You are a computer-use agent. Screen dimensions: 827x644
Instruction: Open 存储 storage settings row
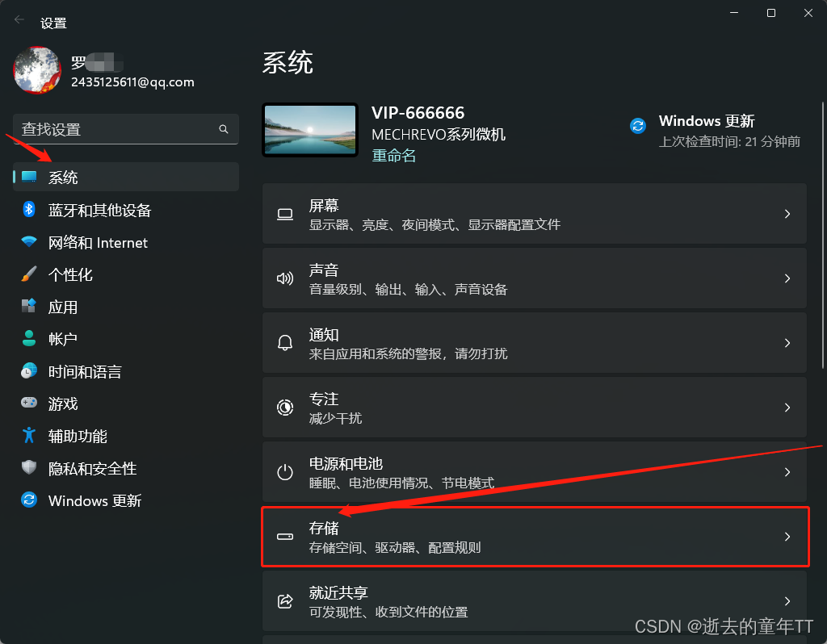click(535, 537)
